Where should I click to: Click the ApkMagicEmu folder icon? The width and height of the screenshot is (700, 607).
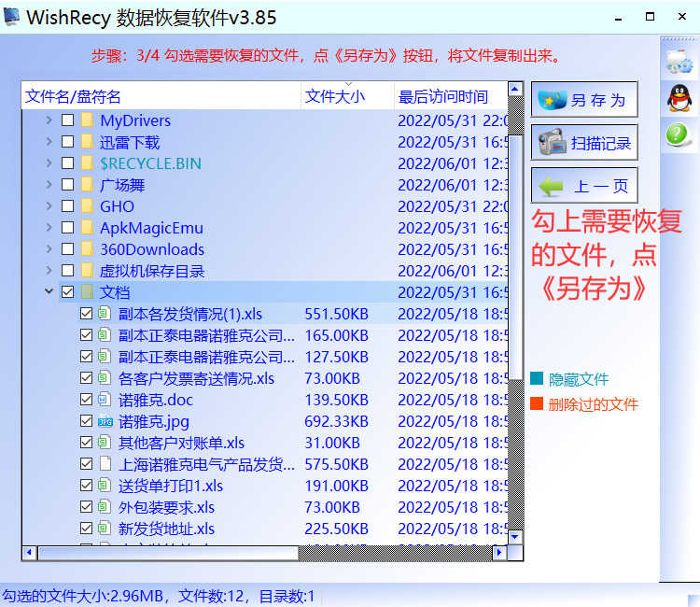point(87,227)
